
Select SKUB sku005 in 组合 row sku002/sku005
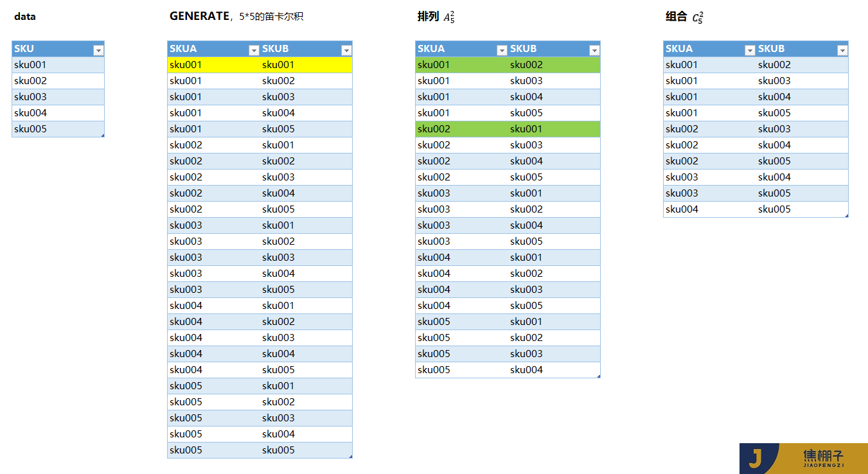802,161
